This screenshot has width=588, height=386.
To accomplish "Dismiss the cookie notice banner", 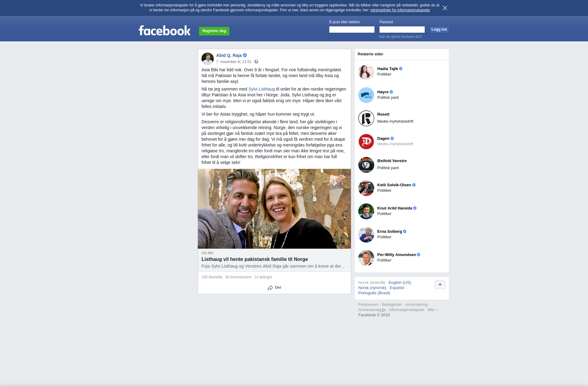I will click(445, 8).
